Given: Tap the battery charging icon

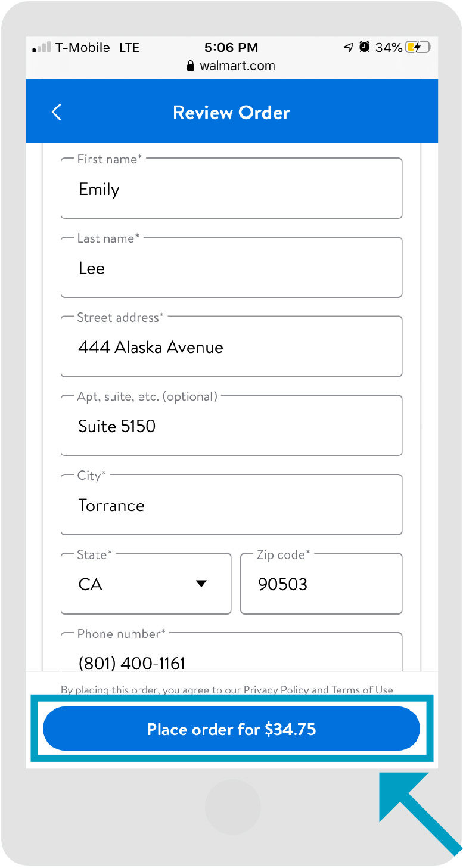Looking at the screenshot, I should tap(418, 47).
